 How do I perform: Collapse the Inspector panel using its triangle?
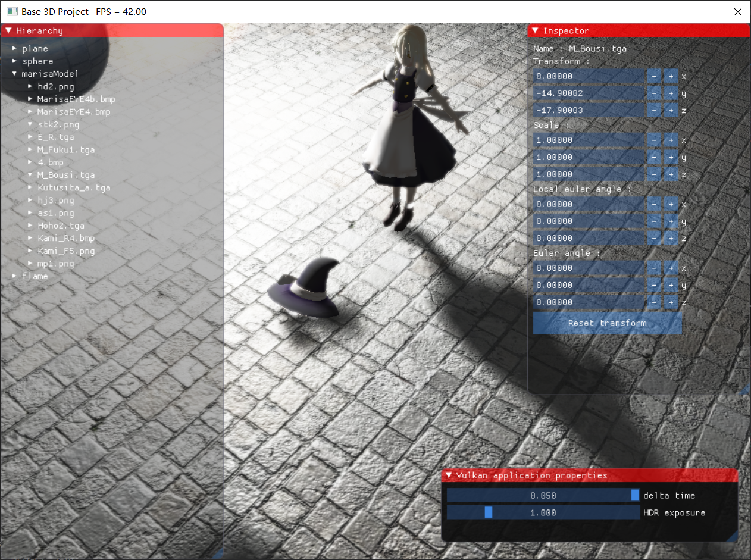(536, 30)
